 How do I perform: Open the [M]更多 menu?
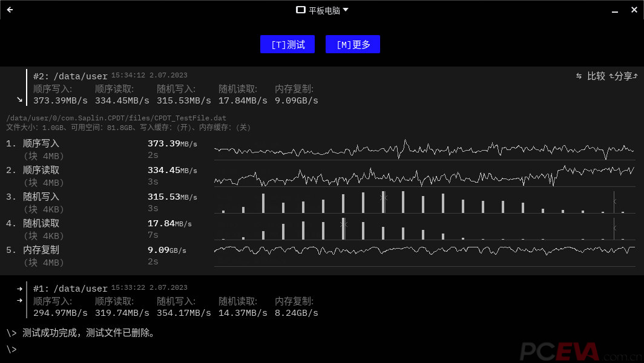coord(352,44)
